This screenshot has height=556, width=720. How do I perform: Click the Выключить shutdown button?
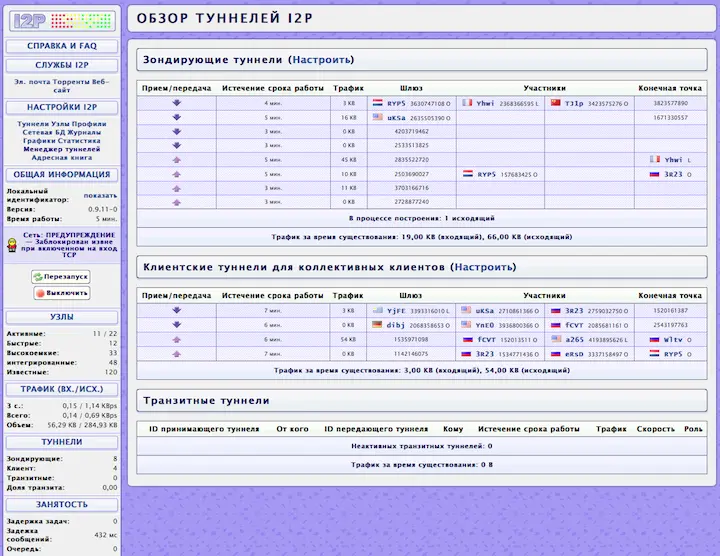[62, 293]
